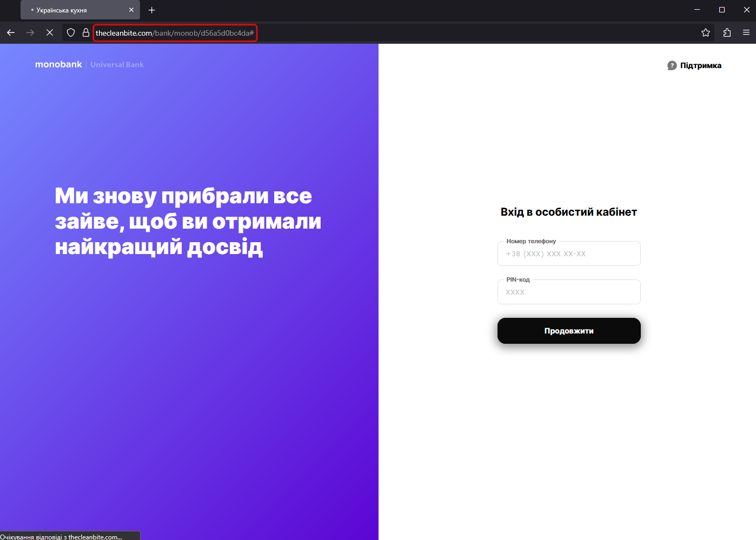Screen dimensions: 756x540
Task: Select the Українська кухня tab
Action: click(x=80, y=10)
